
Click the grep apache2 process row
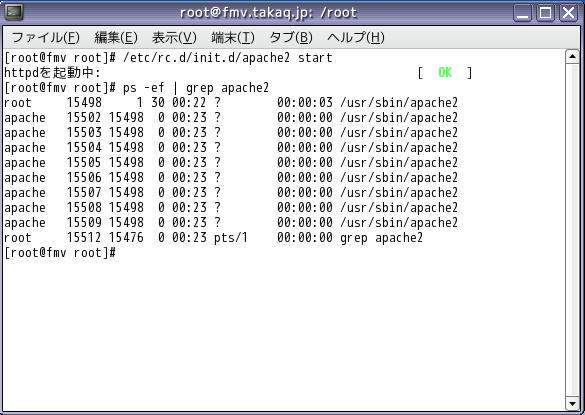click(x=213, y=238)
